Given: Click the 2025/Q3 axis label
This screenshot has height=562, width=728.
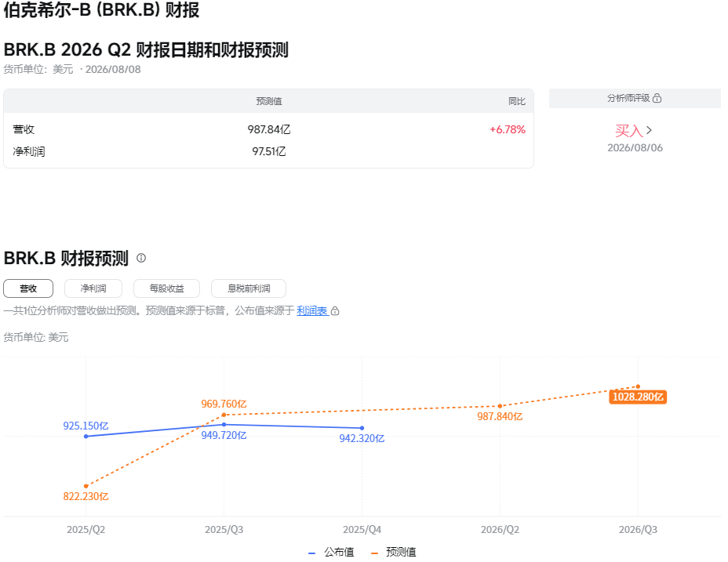Looking at the screenshot, I should (x=224, y=530).
